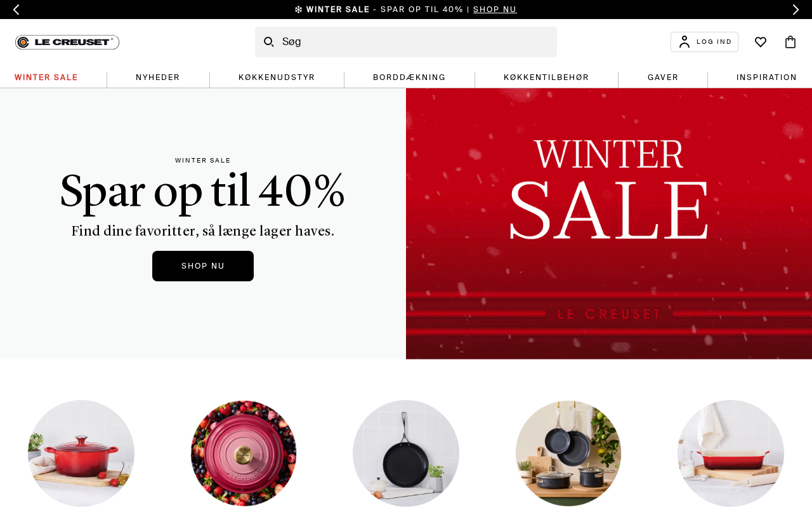Open the shopping bag icon

(x=790, y=42)
